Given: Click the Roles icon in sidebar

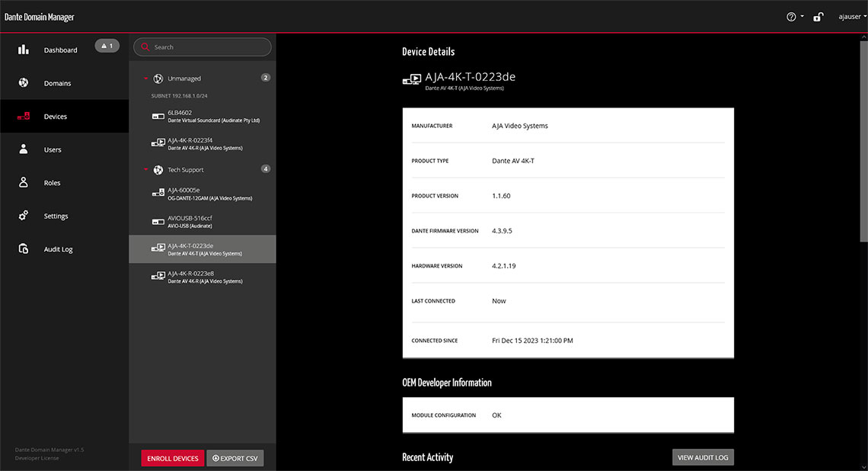Looking at the screenshot, I should [24, 183].
